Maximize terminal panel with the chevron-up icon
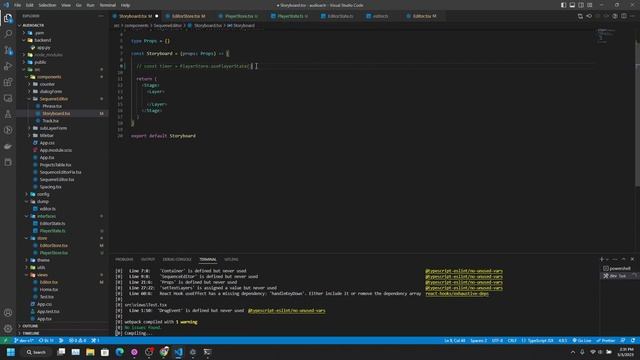640x360 pixels. (624, 259)
